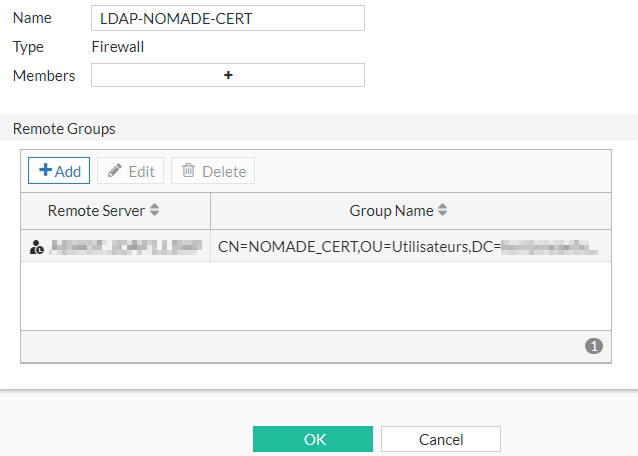The width and height of the screenshot is (638, 456).
Task: Click the Members label
Action: pos(44,75)
